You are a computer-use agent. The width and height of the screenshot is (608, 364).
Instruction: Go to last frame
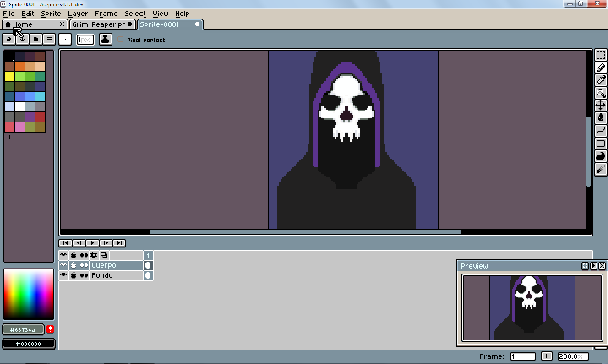(119, 243)
